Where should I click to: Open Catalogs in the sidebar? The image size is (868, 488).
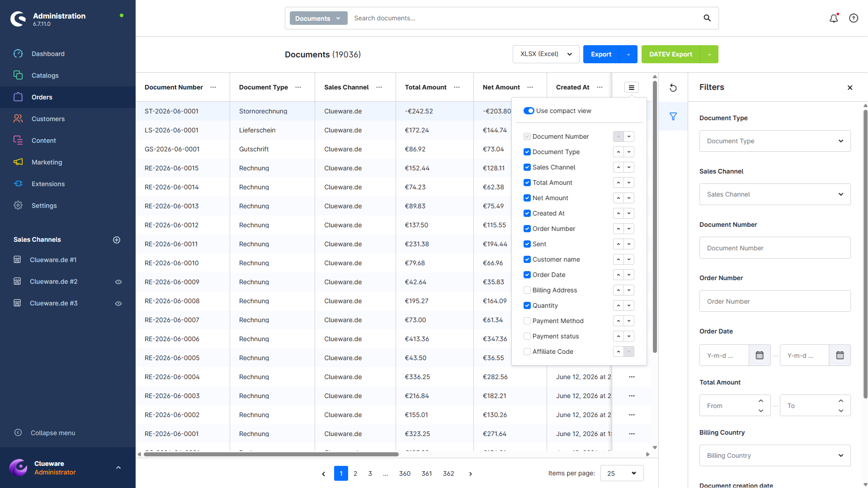[68, 75]
